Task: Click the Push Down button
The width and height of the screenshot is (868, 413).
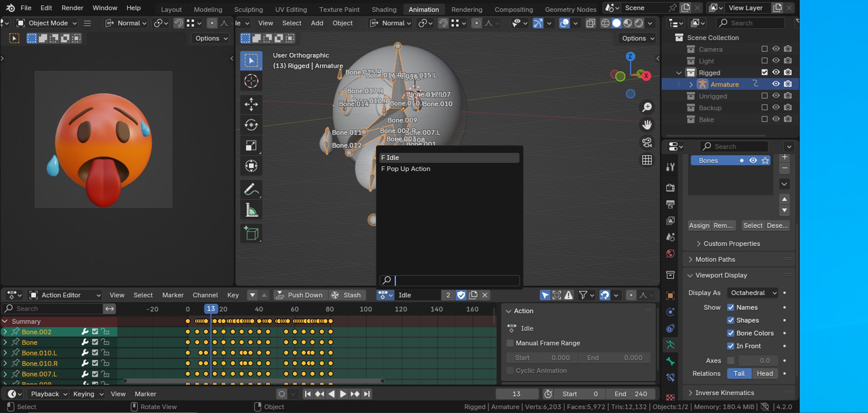Action: [x=300, y=295]
